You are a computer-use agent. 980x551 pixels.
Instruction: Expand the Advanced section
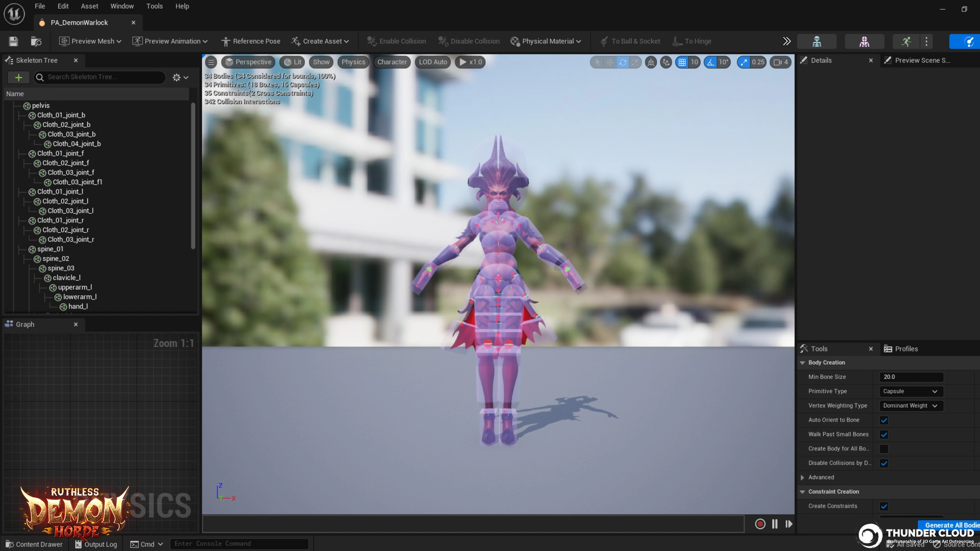[802, 478]
